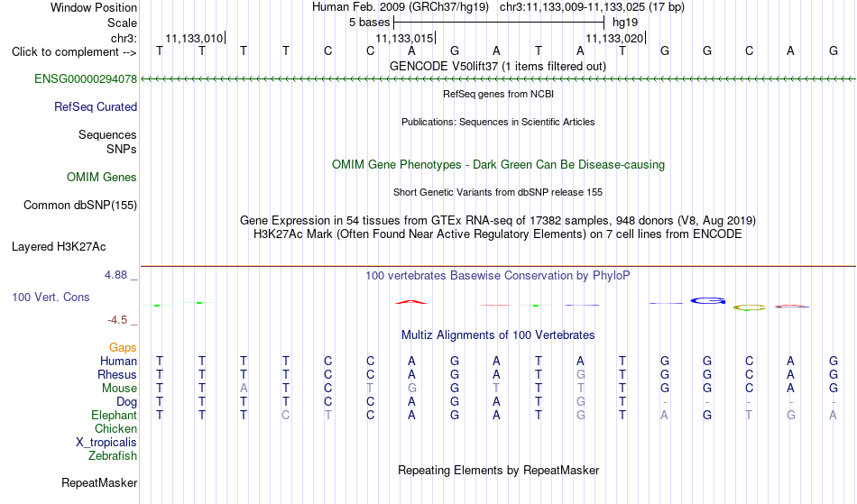Click the Layered H3K27Ac track label
Screen dimensions: 857x504
59,247
